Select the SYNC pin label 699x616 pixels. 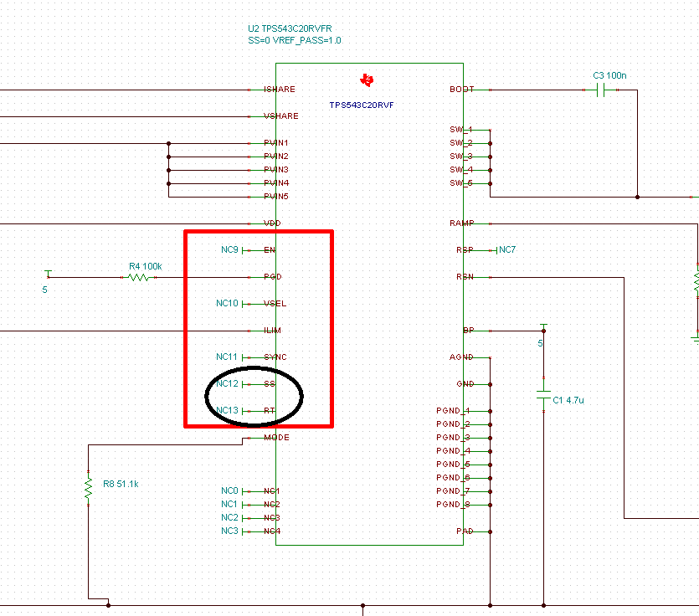tap(275, 357)
